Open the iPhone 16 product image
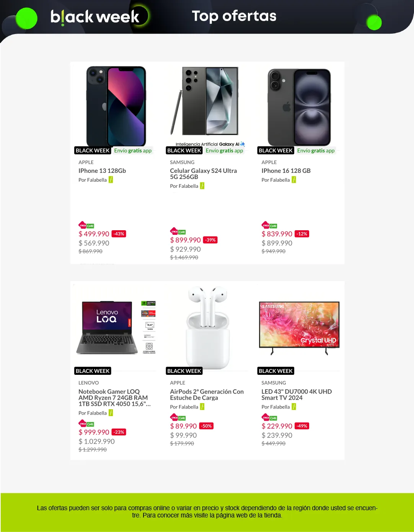Image resolution: width=414 pixels, height=532 pixels. [x=299, y=107]
